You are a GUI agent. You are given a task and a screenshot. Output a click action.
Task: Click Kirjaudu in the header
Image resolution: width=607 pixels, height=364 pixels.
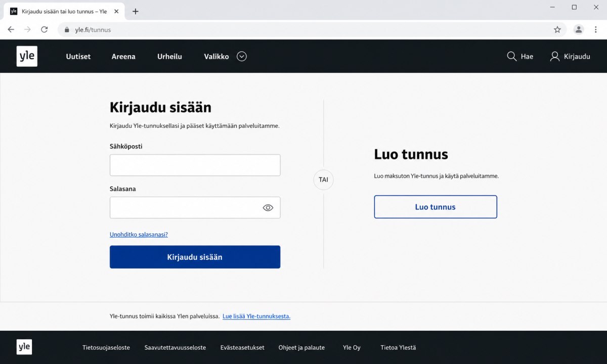(x=577, y=57)
